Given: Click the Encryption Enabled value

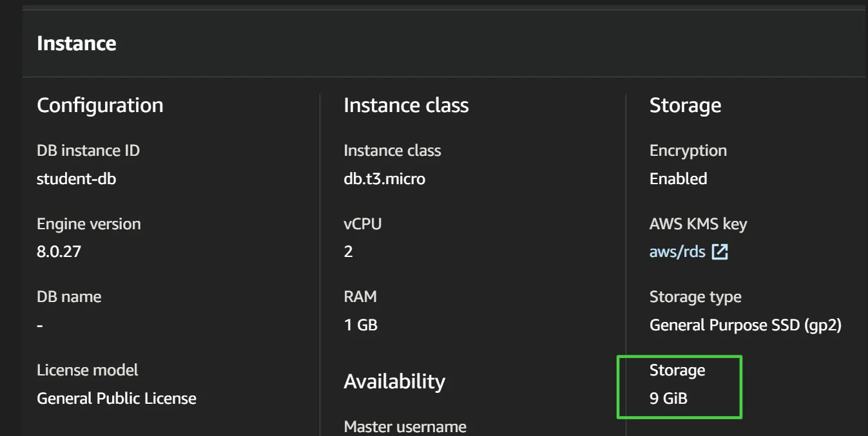Looking at the screenshot, I should tap(678, 178).
